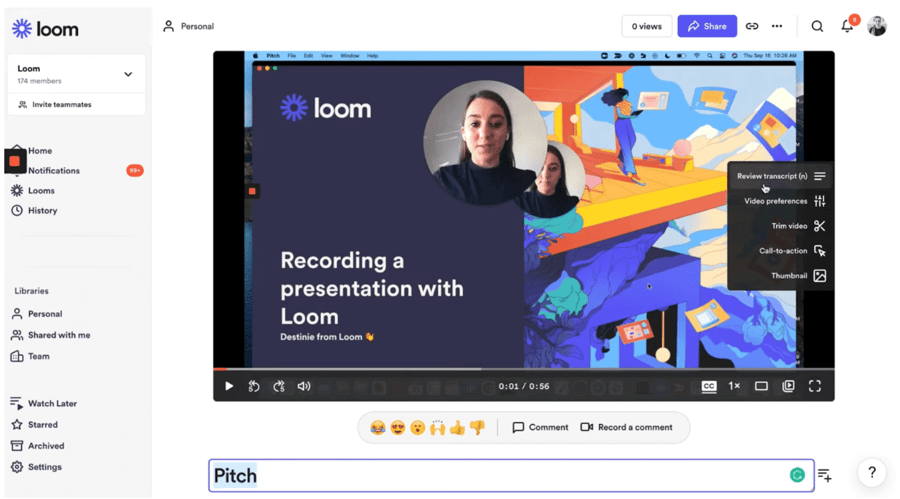Viewport: 900px width, 499px height.
Task: React with laughing-crying emoji
Action: pyautogui.click(x=378, y=428)
